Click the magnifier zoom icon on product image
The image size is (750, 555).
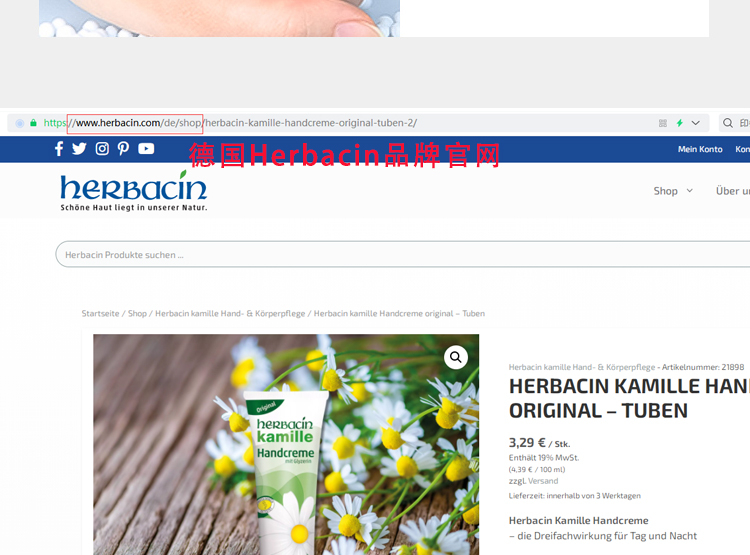456,357
